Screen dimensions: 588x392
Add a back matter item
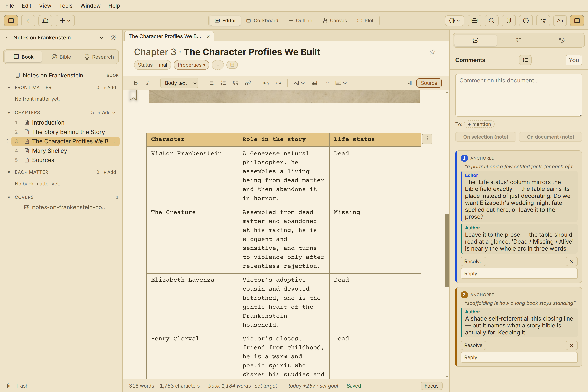(109, 172)
